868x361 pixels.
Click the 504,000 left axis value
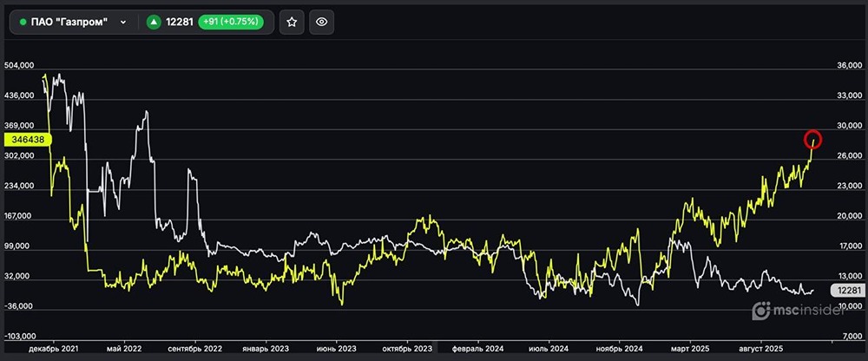[x=19, y=65]
